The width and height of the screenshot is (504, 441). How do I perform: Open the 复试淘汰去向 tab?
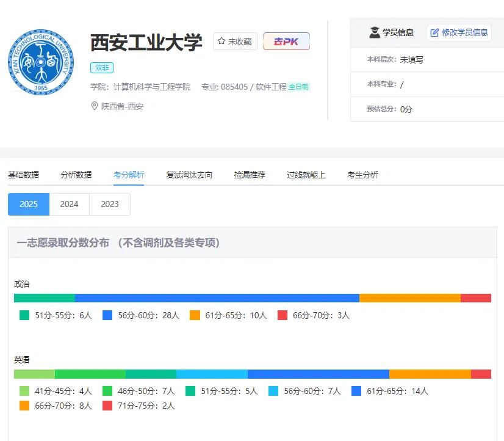[x=189, y=175]
